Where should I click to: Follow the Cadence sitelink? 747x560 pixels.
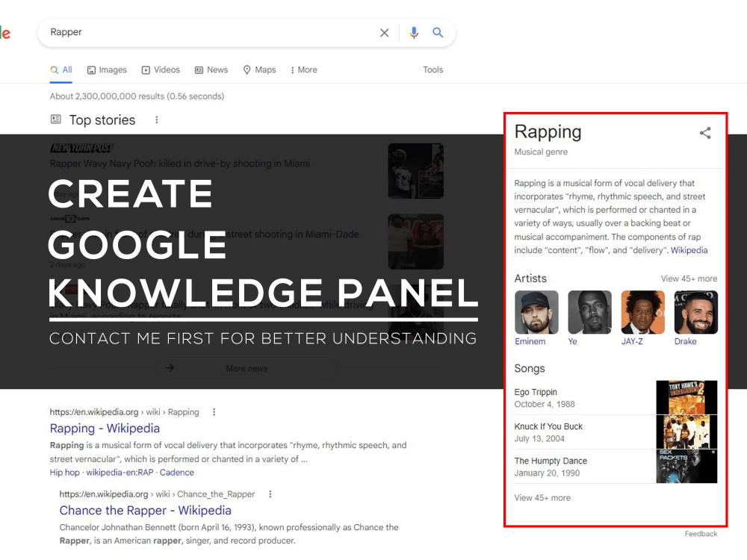(177, 473)
